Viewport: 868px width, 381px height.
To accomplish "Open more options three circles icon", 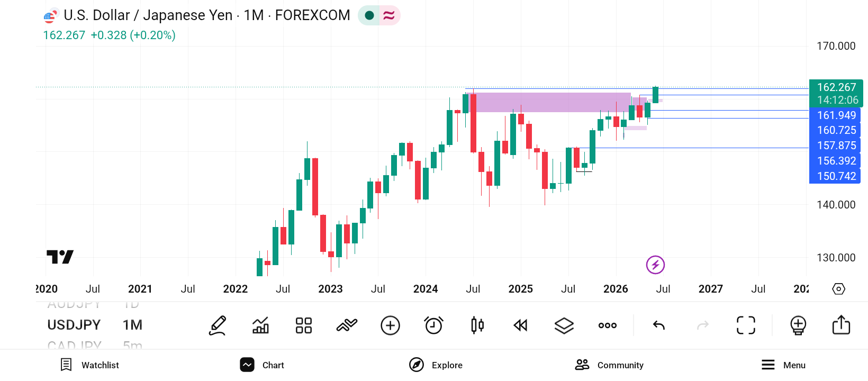I will tap(608, 325).
